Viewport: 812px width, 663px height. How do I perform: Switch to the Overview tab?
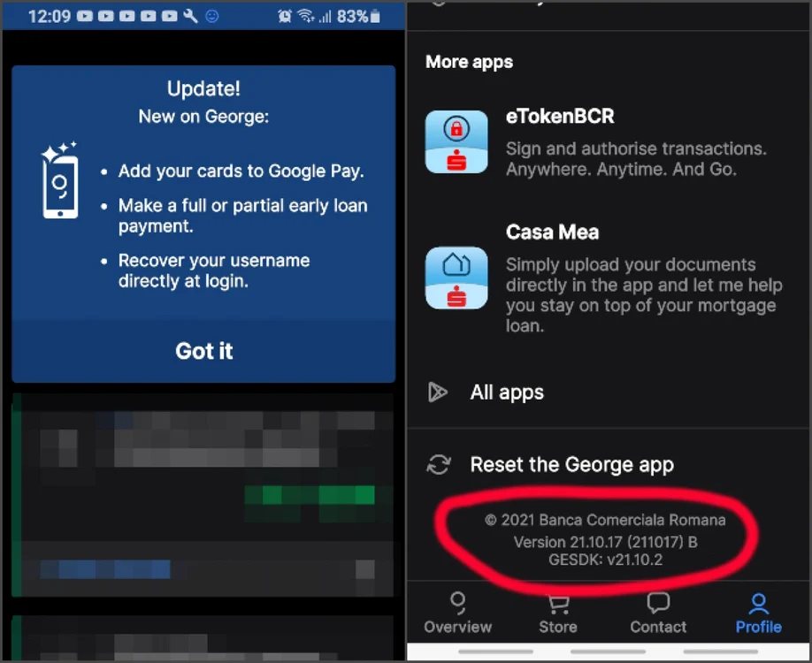tap(458, 613)
